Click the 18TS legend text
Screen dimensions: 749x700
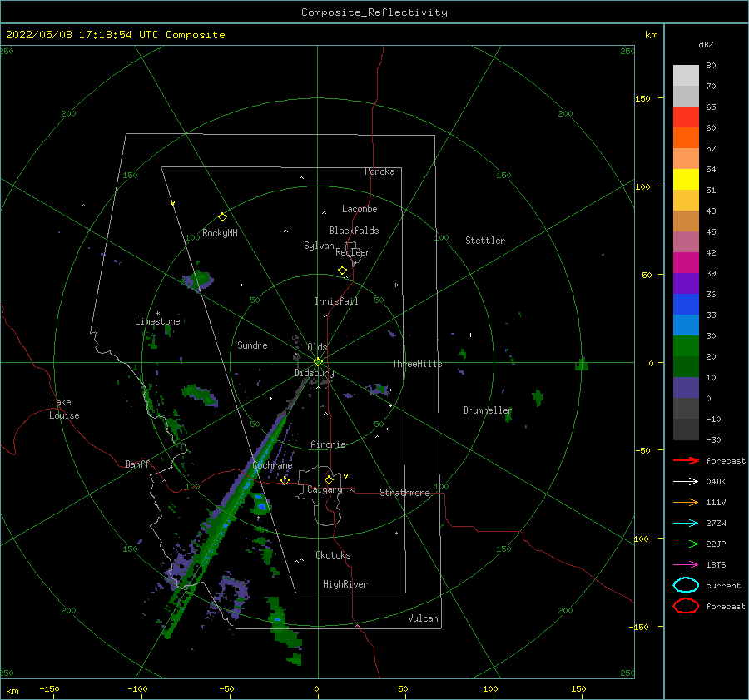716,565
